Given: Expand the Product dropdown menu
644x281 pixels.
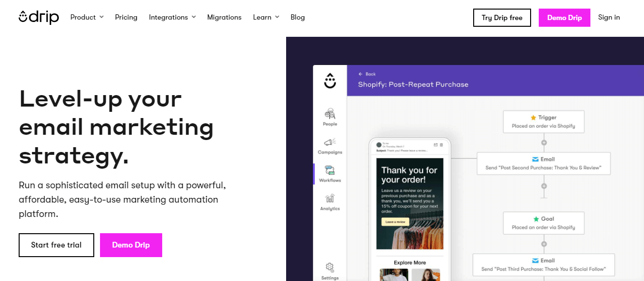Looking at the screenshot, I should point(87,17).
